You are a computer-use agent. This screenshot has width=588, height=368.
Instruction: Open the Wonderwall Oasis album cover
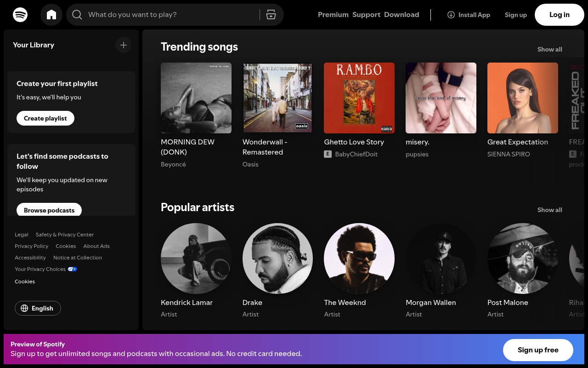pos(277,98)
